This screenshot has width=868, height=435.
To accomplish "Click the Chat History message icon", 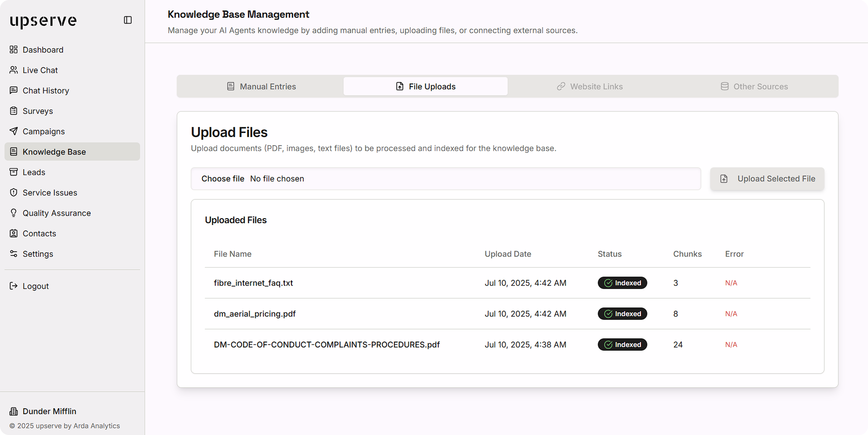I will click(x=14, y=90).
